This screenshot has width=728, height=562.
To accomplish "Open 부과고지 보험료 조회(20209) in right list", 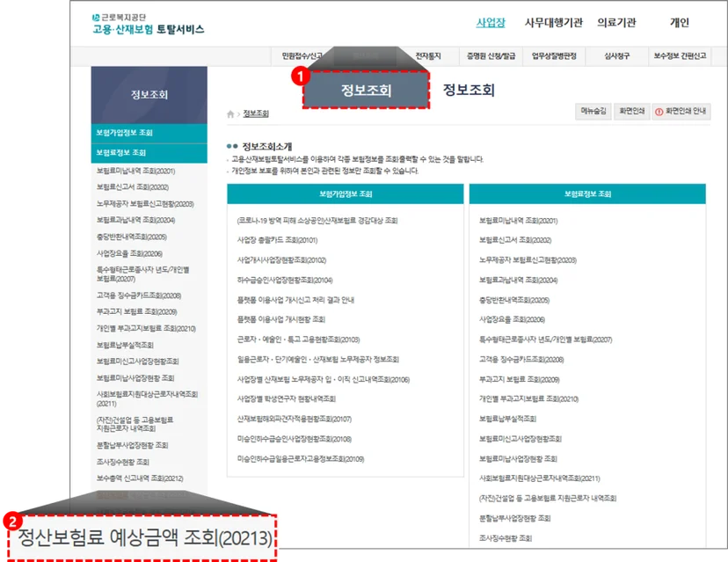I will point(519,379).
